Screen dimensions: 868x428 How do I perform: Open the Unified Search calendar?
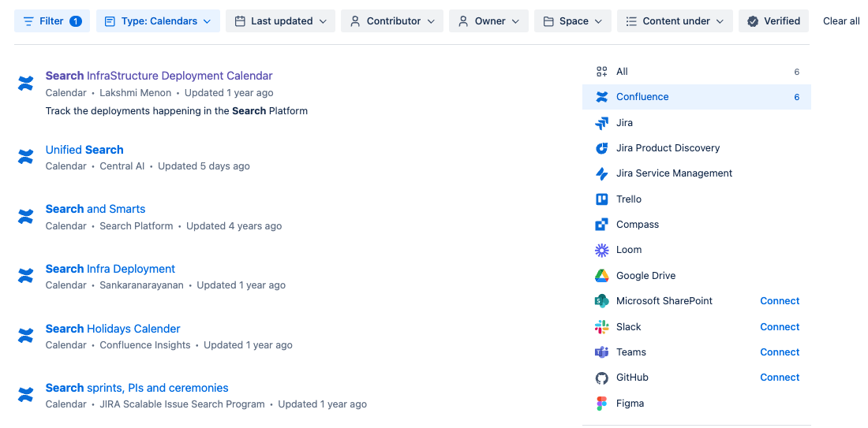coord(84,150)
